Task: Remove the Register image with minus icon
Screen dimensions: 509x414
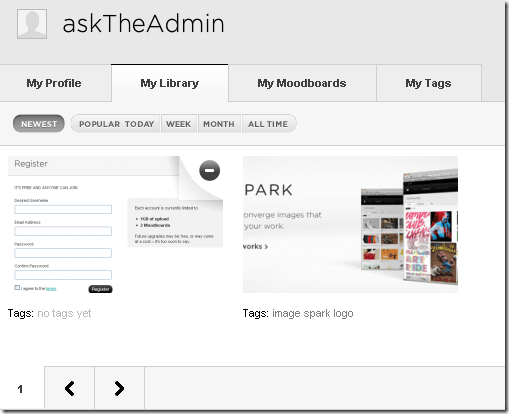Action: (210, 170)
